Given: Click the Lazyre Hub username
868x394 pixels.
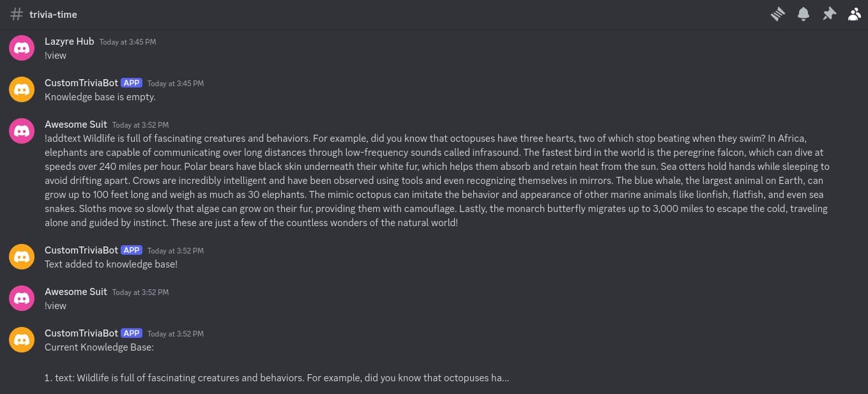Looking at the screenshot, I should 69,41.
